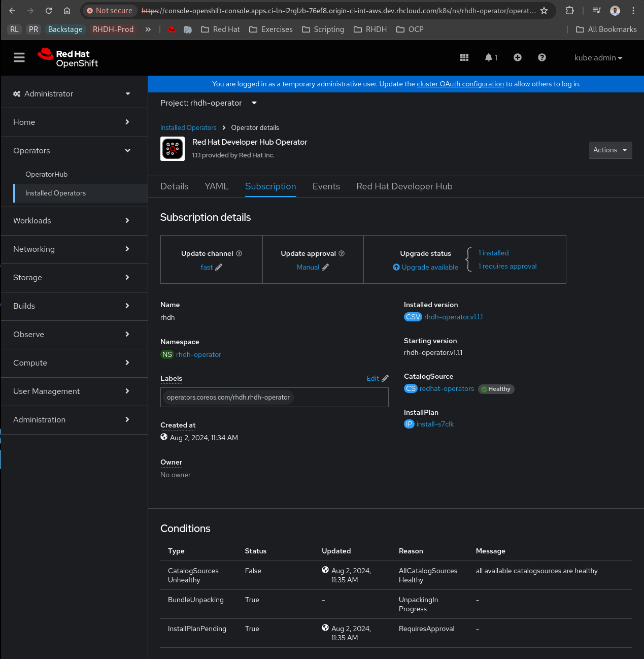Open the Actions dropdown
Screen dimensions: 644x659
pyautogui.click(x=610, y=150)
